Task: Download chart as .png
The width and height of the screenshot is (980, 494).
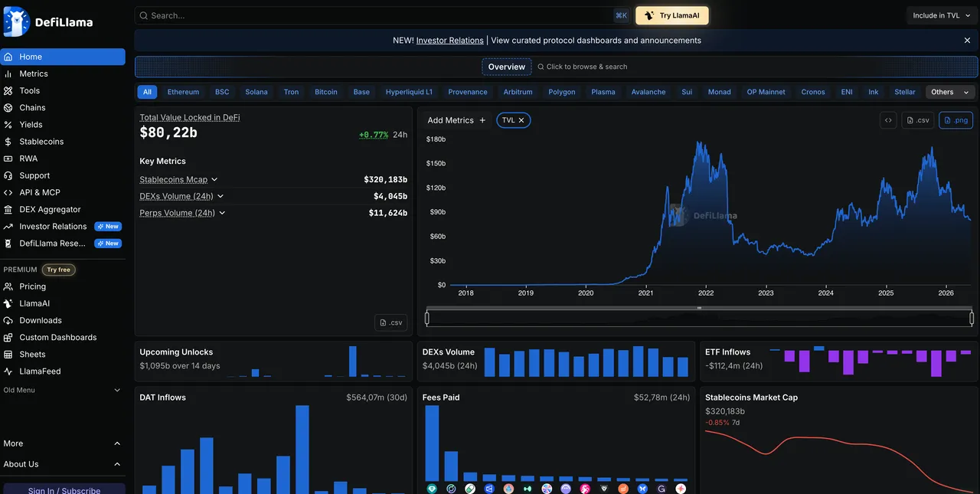Action: (955, 120)
